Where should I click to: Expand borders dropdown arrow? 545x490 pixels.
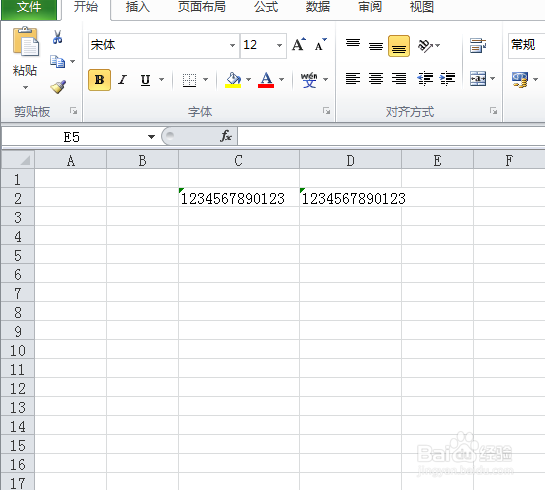click(x=205, y=80)
